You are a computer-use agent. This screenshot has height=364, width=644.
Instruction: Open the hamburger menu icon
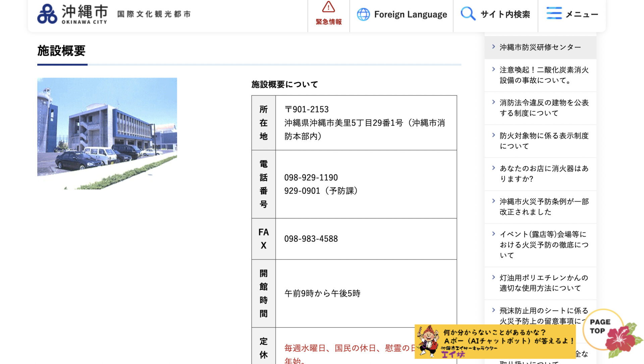[x=554, y=14]
